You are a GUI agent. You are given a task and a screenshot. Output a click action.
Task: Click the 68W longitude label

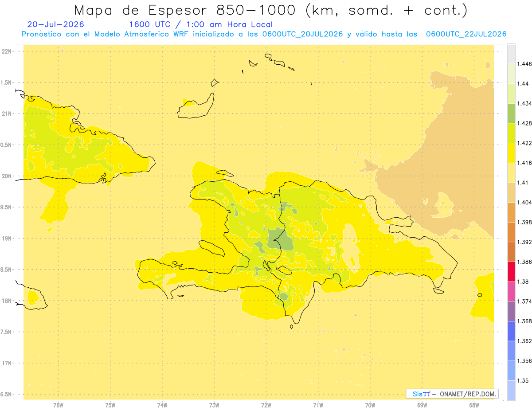(473, 405)
